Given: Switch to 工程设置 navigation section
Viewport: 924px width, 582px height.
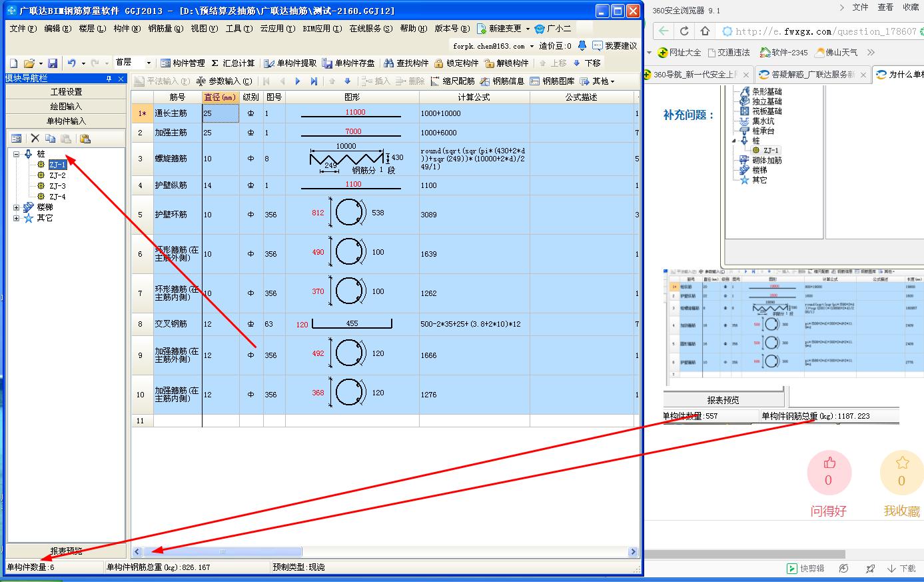Looking at the screenshot, I should 66,92.
